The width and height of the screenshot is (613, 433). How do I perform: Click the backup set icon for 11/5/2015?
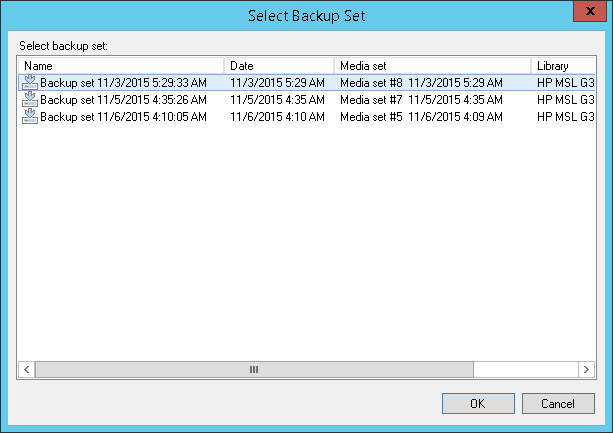(x=30, y=100)
